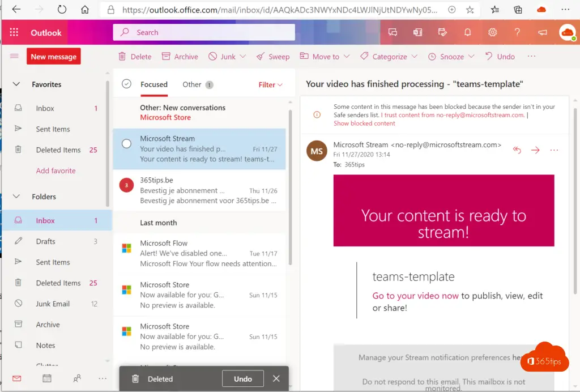Collapse the Favorites section
The height and width of the screenshot is (392, 580).
pos(16,84)
